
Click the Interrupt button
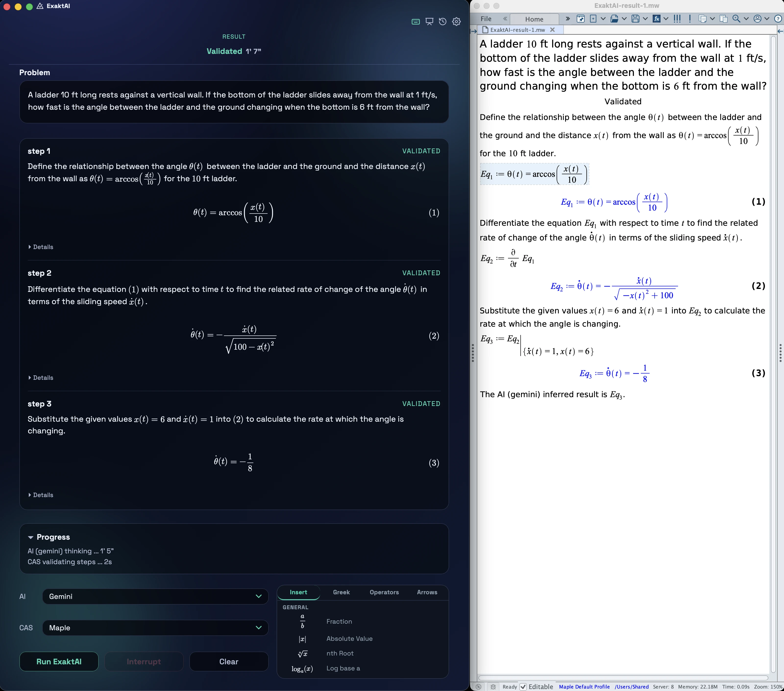pos(144,662)
